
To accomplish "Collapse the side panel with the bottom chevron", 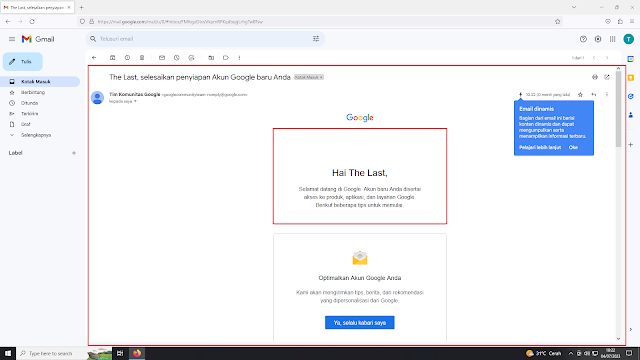I will click(x=631, y=329).
